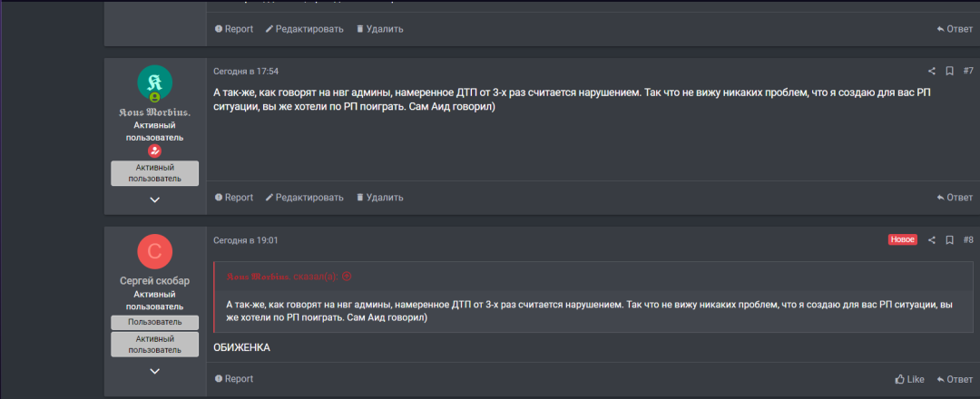The width and height of the screenshot is (980, 399).
Task: Jump to quoted post via arrow icon
Action: [x=347, y=277]
